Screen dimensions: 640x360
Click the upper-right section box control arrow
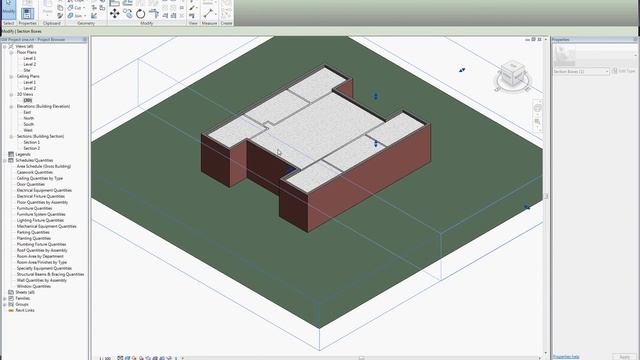(x=462, y=70)
